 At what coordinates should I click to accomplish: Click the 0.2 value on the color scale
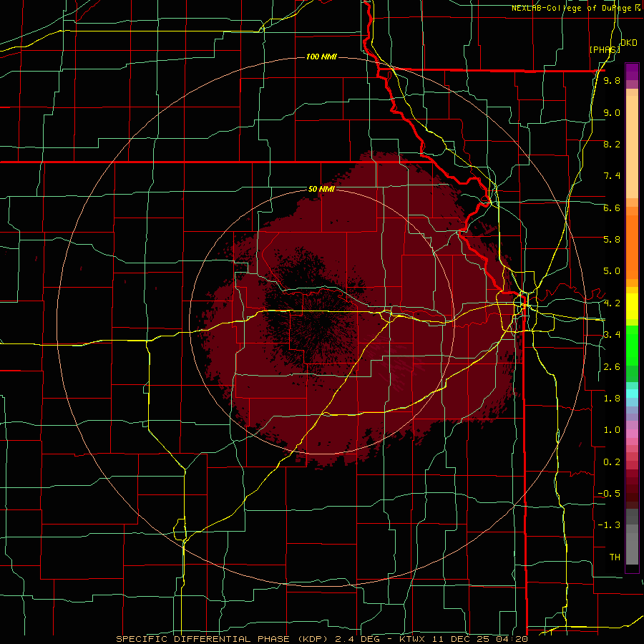tap(612, 462)
